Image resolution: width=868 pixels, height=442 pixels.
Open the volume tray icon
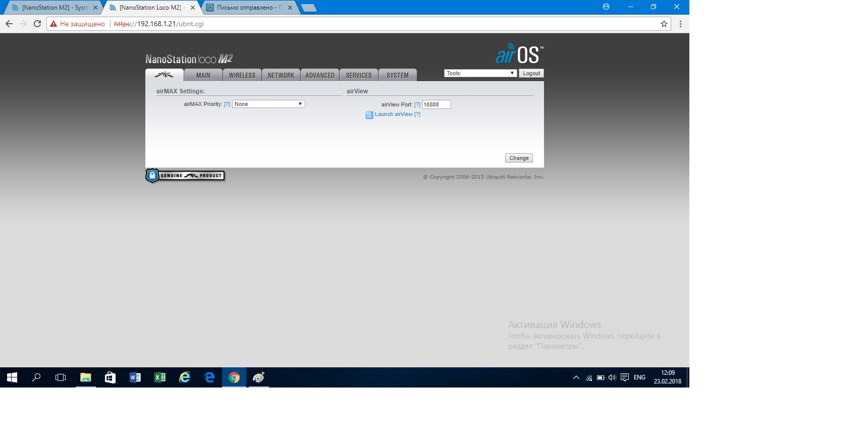point(612,377)
